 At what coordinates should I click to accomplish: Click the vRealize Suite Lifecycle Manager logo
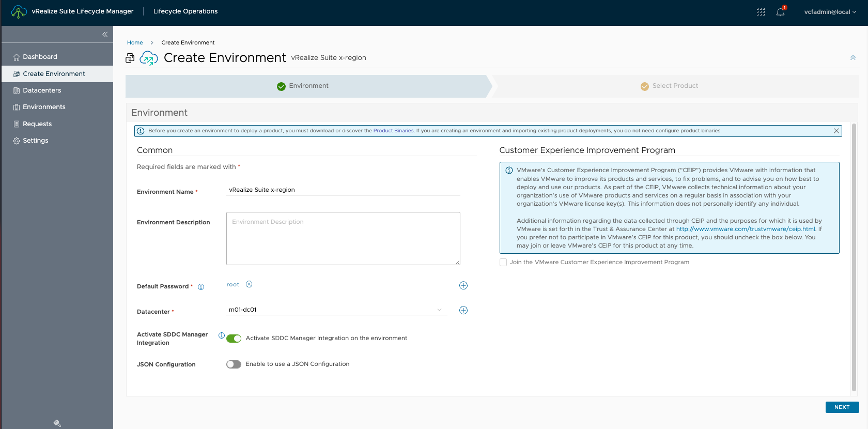pyautogui.click(x=19, y=11)
